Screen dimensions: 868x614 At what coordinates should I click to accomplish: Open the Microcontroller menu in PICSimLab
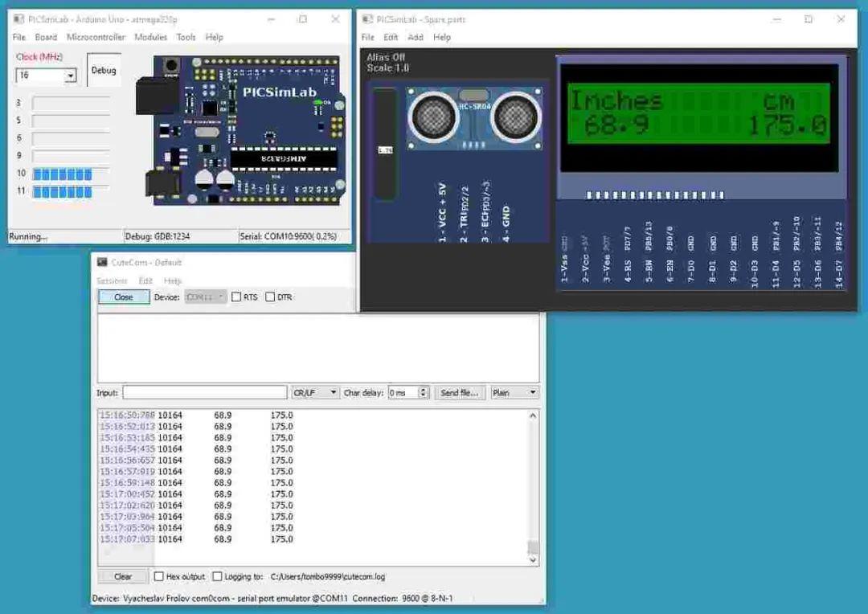point(96,37)
